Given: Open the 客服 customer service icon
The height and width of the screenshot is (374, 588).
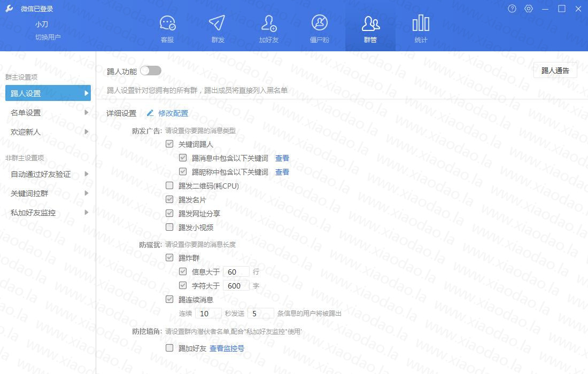Looking at the screenshot, I should point(167,24).
